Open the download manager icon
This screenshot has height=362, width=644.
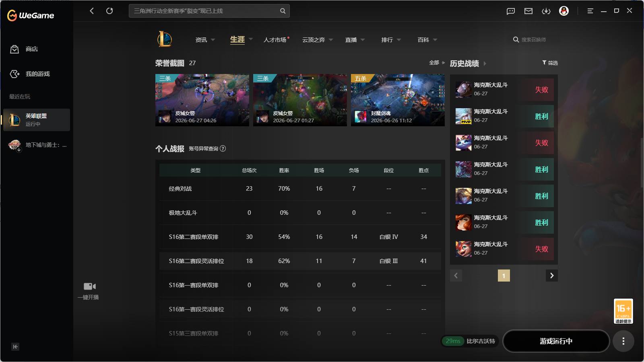546,11
